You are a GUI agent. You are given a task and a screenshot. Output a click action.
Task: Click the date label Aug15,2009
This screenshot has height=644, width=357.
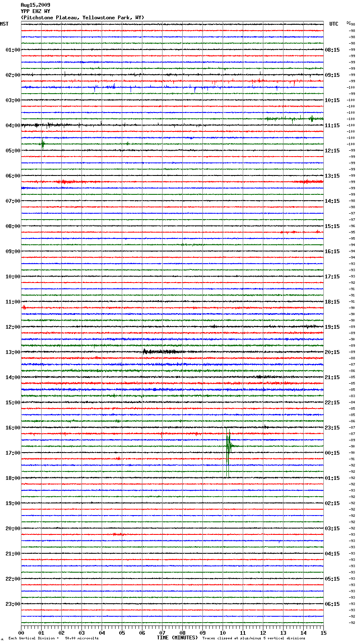click(x=35, y=5)
